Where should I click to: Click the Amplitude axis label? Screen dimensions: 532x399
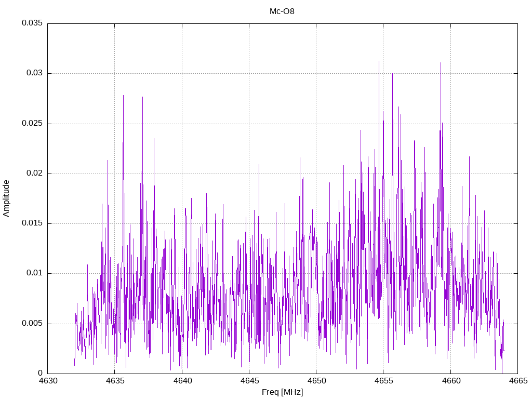click(6, 198)
